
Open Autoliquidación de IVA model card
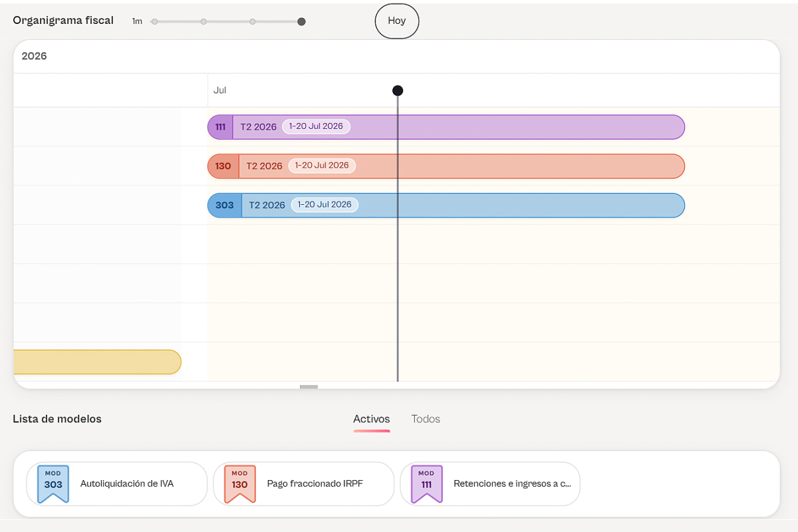point(117,483)
